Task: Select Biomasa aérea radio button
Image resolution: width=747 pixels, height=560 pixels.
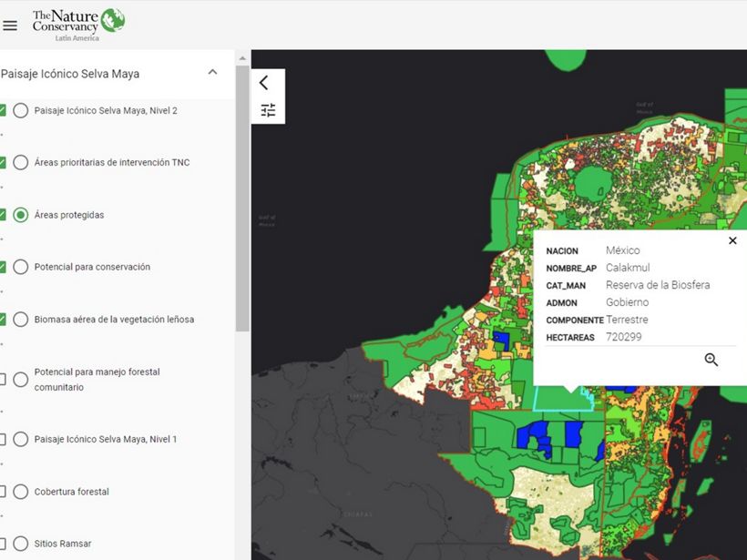Action: coord(20,320)
